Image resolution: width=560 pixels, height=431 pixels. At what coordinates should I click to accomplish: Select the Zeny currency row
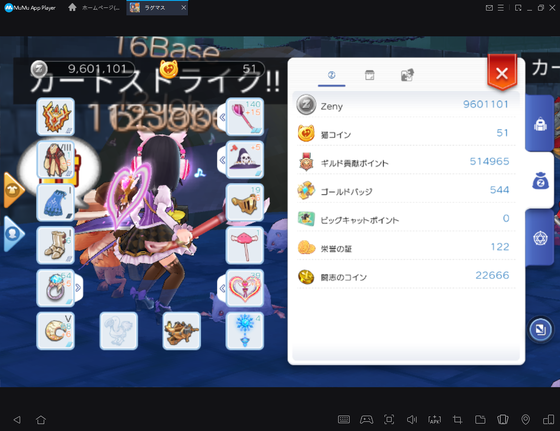pyautogui.click(x=406, y=104)
